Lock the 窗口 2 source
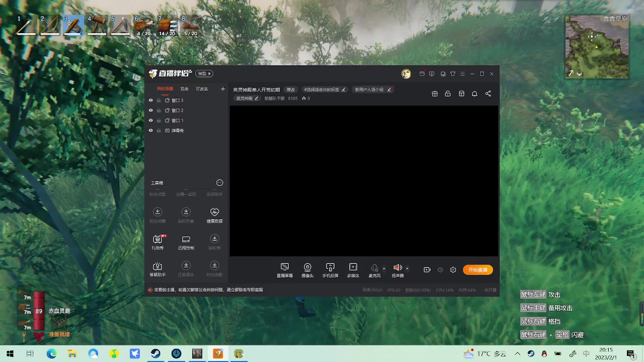644x362 pixels. [x=158, y=111]
